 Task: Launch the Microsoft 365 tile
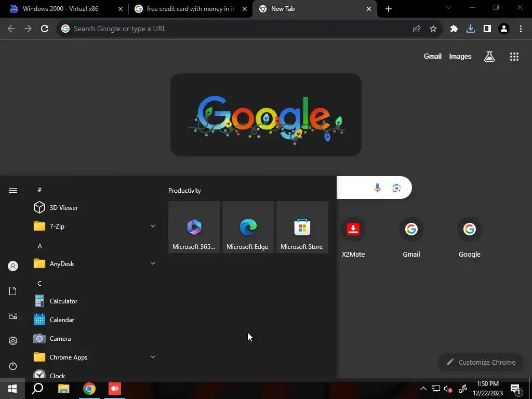(194, 227)
